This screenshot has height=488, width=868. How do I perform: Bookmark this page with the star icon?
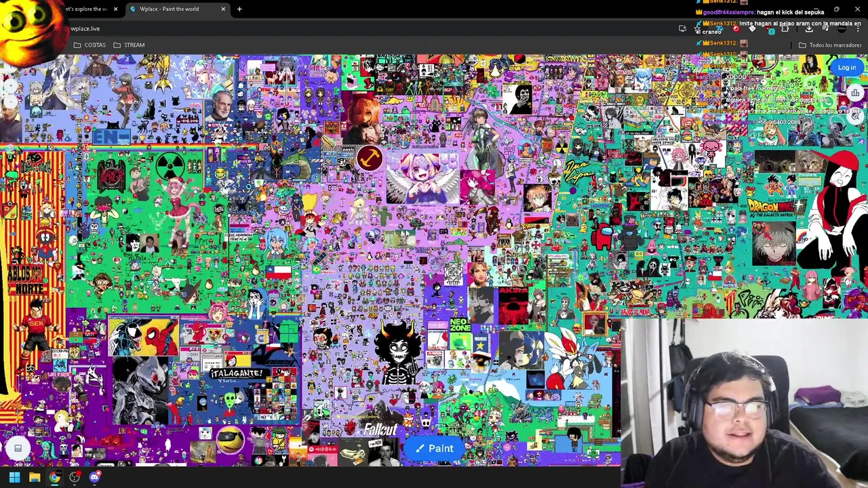click(697, 28)
